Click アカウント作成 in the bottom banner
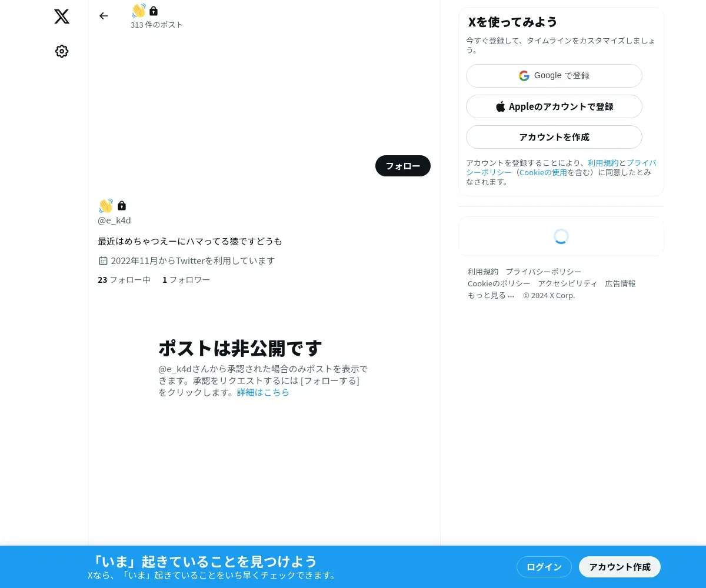Screen dimensions: 706x588 click(620, 567)
